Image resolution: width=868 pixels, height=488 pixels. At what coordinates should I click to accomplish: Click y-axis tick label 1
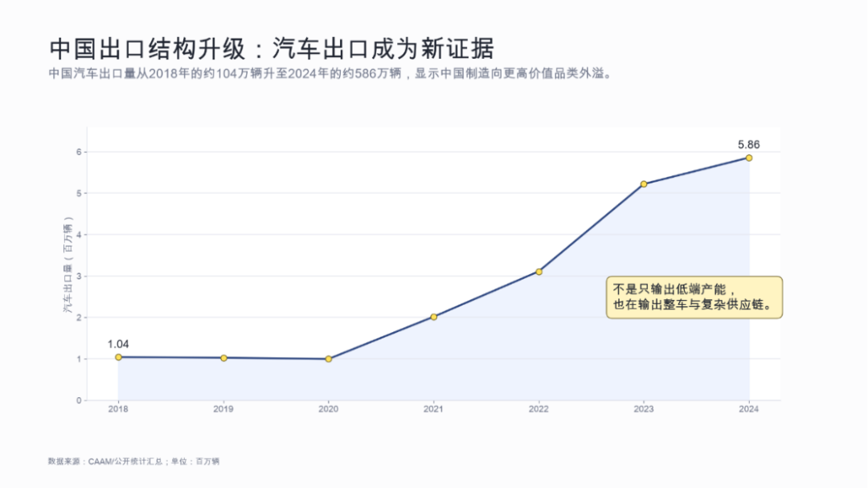[79, 359]
